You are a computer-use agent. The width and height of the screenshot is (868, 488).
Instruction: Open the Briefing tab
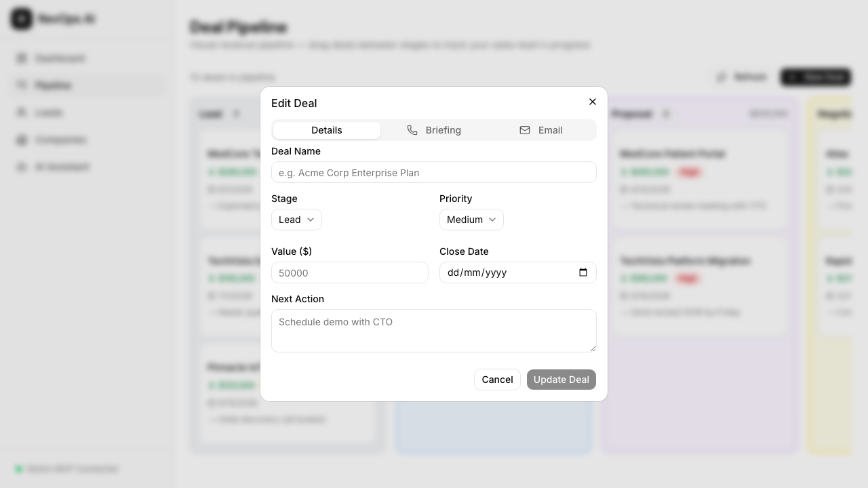(x=434, y=130)
